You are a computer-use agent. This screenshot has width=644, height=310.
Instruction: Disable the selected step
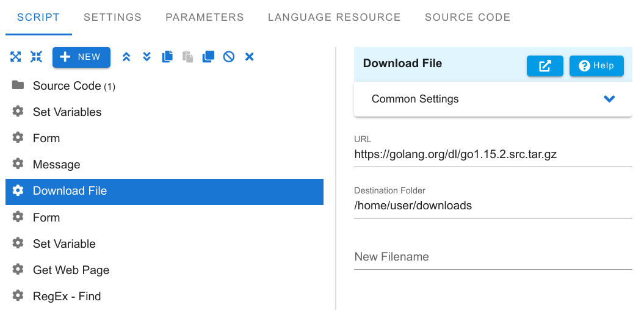point(229,57)
